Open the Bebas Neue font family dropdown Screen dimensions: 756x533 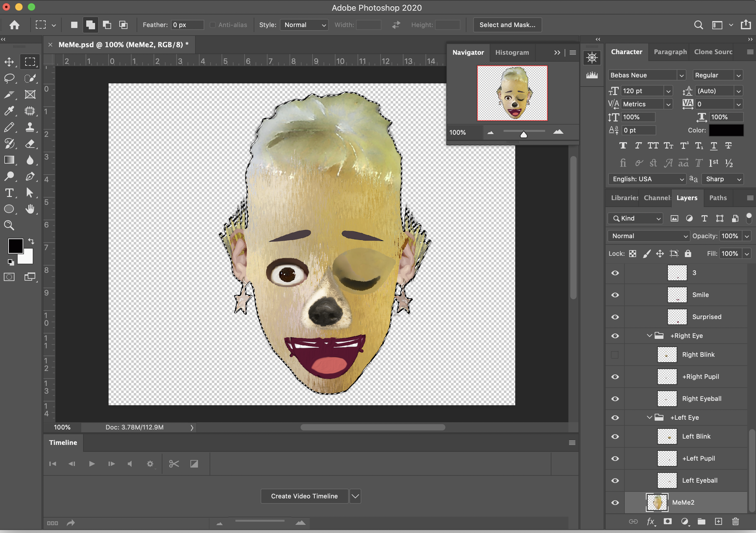pos(681,76)
